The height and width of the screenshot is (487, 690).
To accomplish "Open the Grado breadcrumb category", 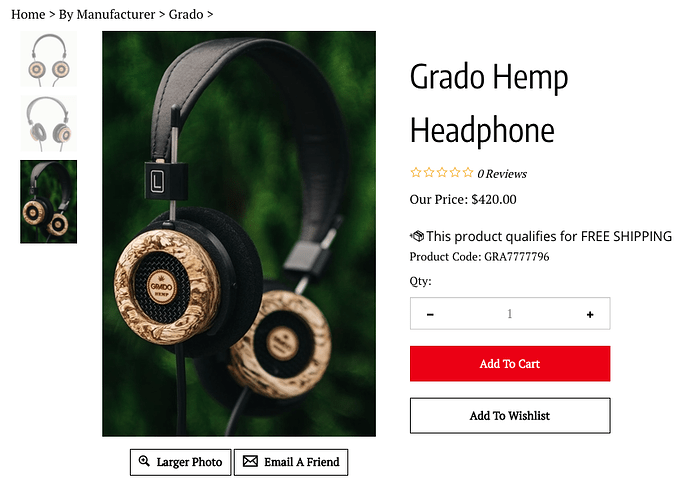I will click(x=186, y=15).
